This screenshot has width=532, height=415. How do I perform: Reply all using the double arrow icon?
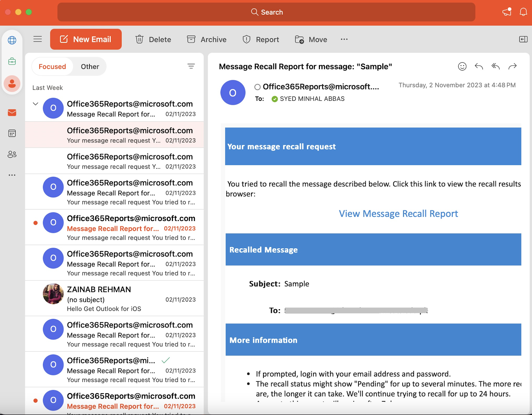(496, 67)
